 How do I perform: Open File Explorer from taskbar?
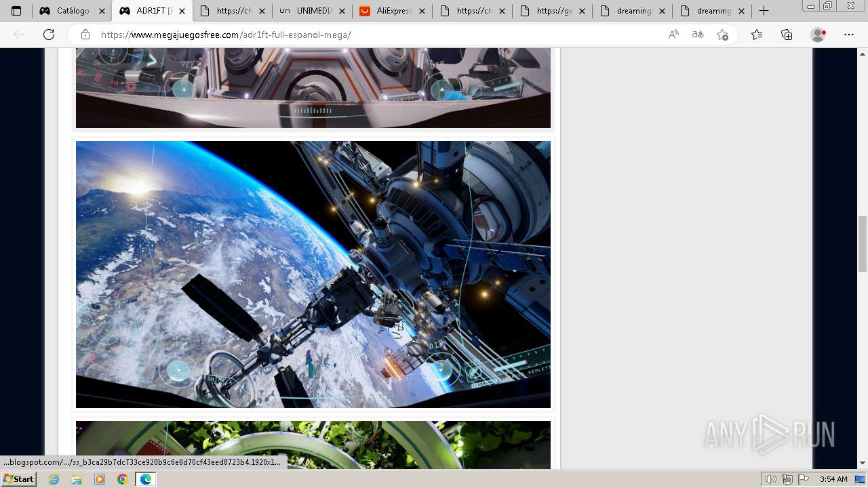77,479
